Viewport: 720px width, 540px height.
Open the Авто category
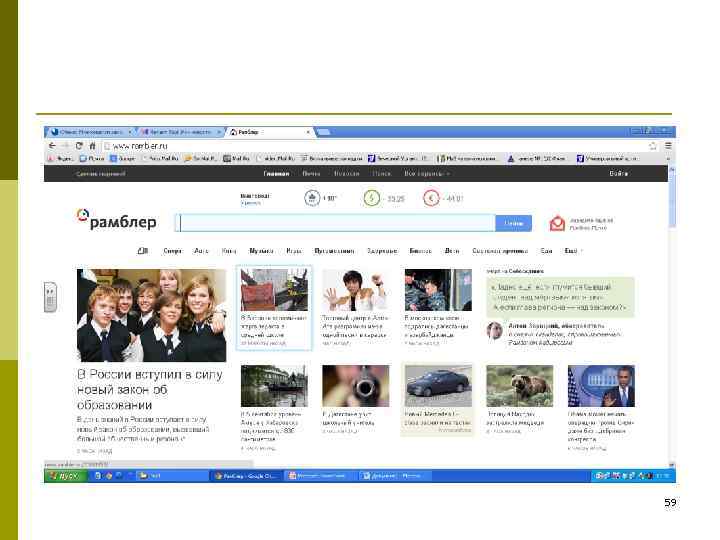pos(201,251)
